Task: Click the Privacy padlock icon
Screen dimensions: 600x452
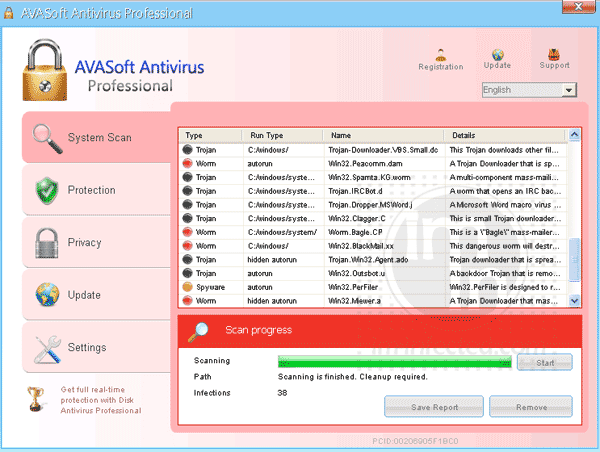Action: point(47,243)
